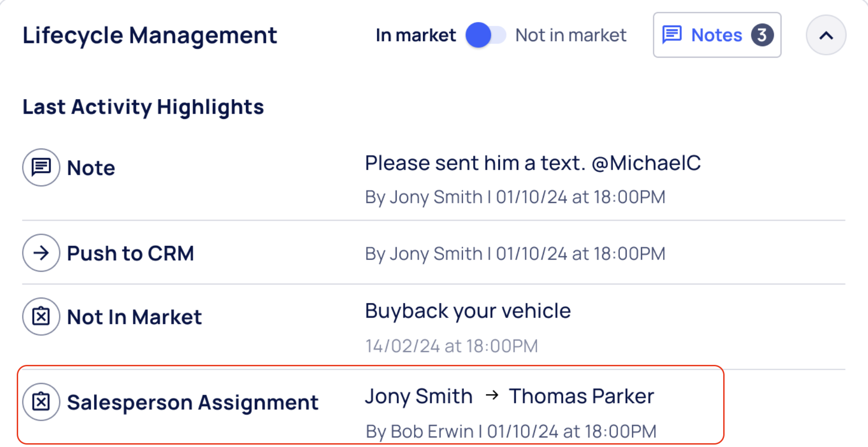Collapse the Lifecycle Management panel
Screen dimensions: 868x447
tap(826, 35)
